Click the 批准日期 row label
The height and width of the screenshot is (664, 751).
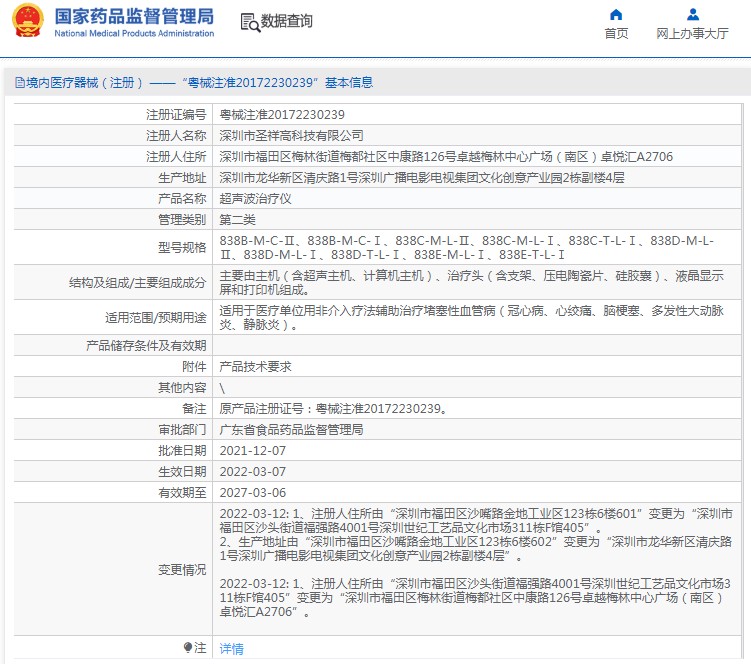182,451
